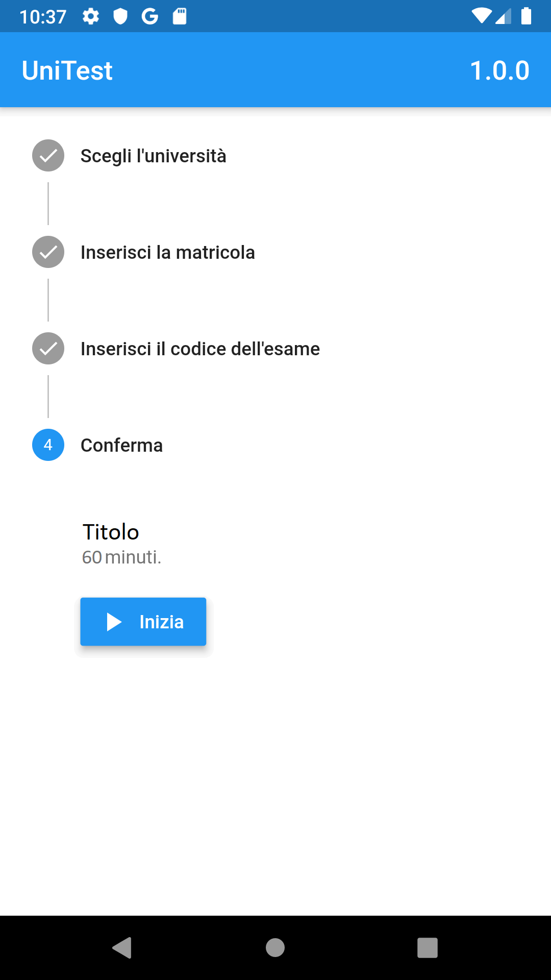Tap the shield icon in status bar

(120, 17)
